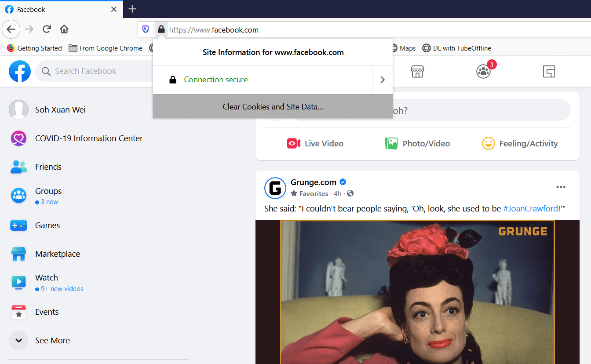Open a new tab with the plus icon
The image size is (591, 364).
[132, 9]
